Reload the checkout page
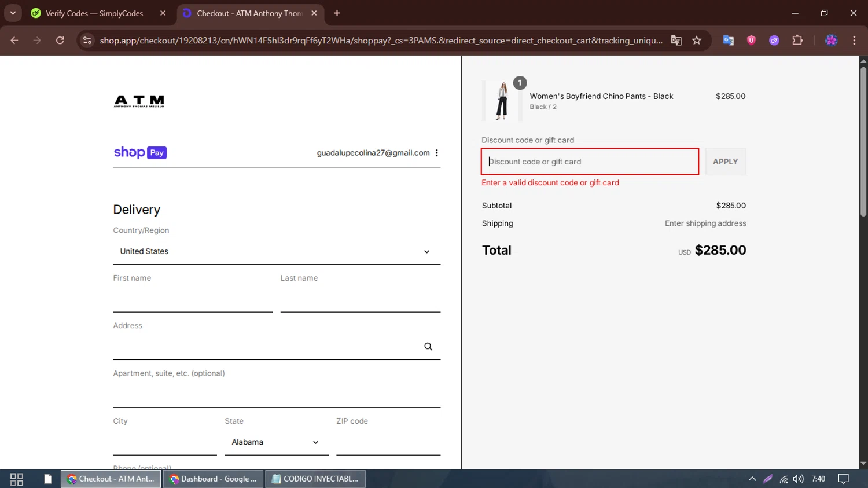This screenshot has width=868, height=488. [60, 40]
